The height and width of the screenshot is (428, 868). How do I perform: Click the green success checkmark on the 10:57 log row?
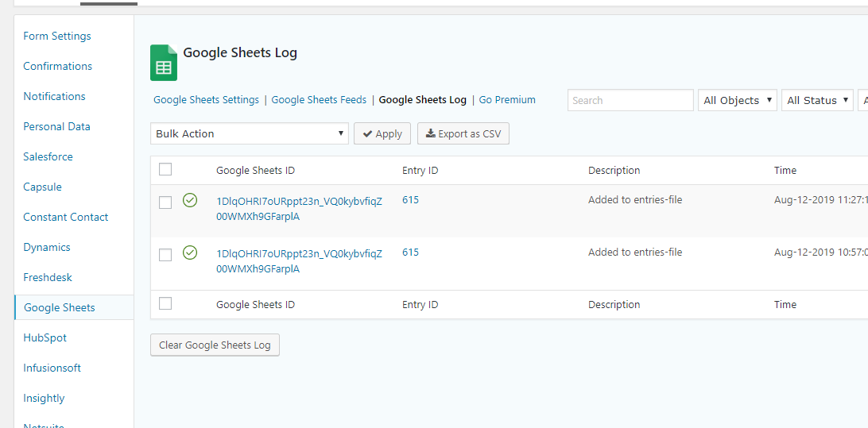pyautogui.click(x=190, y=253)
